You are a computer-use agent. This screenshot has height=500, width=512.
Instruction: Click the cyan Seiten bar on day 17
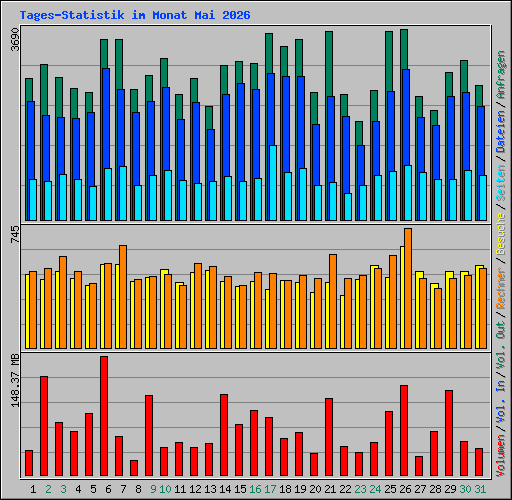click(x=273, y=183)
